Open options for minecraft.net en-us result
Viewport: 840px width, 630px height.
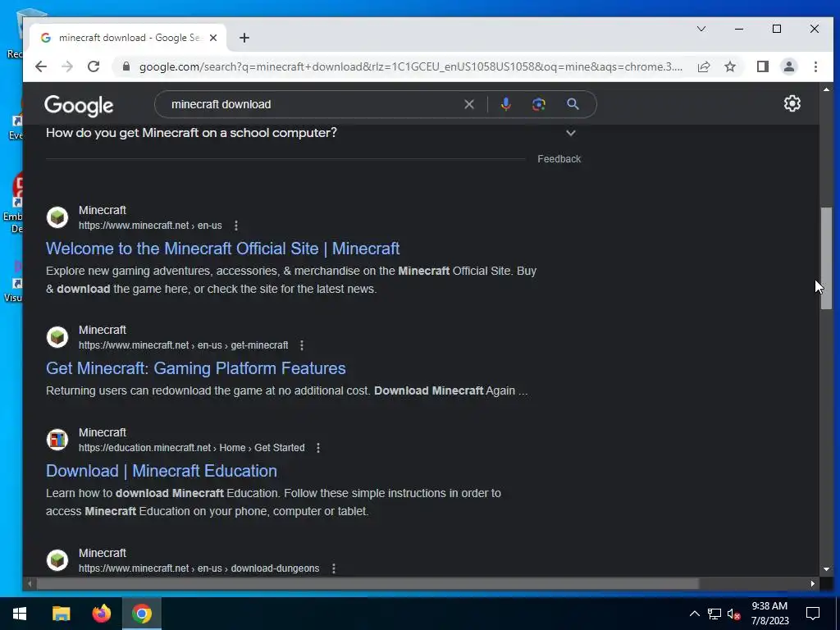coord(236,226)
